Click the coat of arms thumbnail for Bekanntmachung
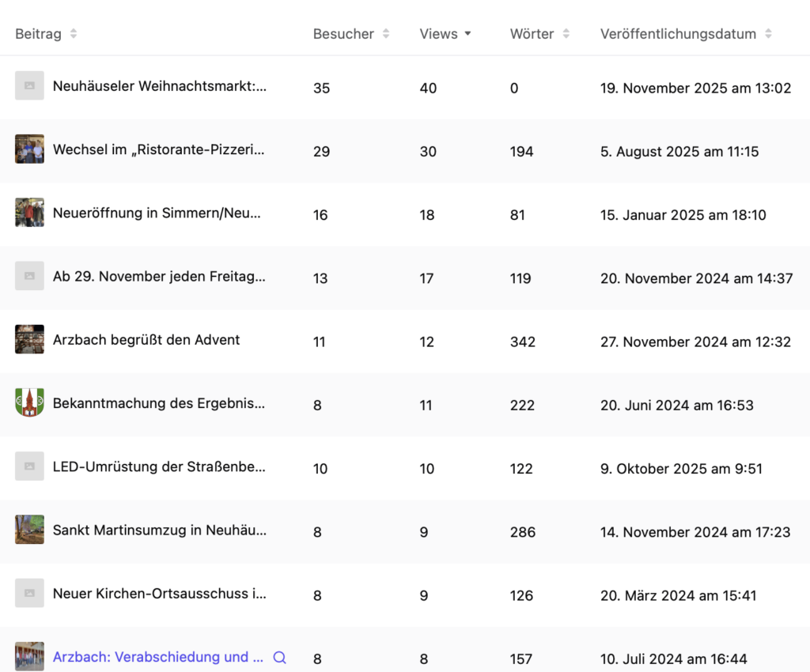Image resolution: width=810 pixels, height=672 pixels. 29,402
